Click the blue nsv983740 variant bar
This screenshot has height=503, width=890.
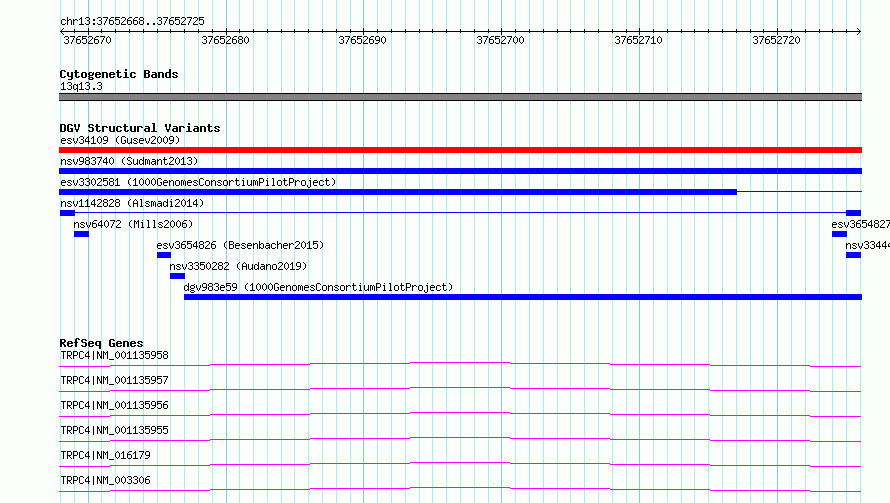click(x=460, y=171)
